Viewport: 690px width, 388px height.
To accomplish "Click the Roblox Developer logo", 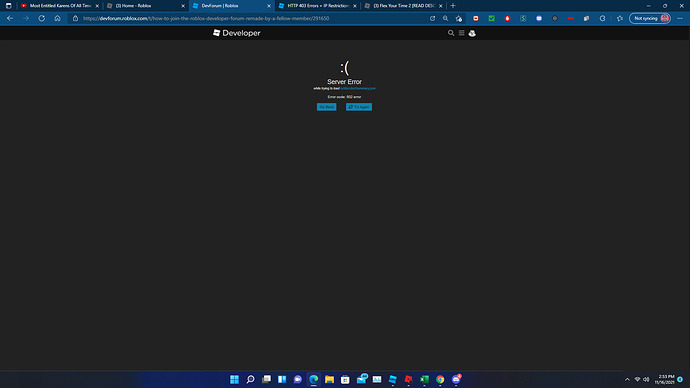I will [237, 33].
